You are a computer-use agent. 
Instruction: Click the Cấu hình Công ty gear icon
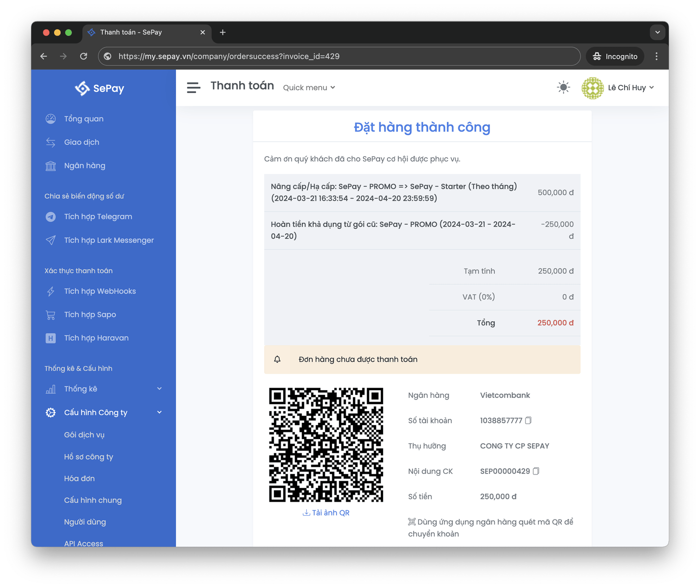(x=50, y=413)
